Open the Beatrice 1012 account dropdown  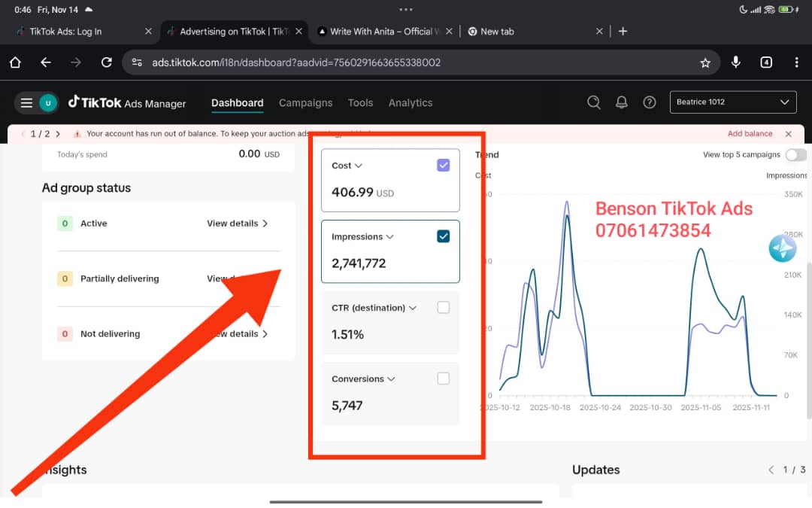tap(732, 102)
